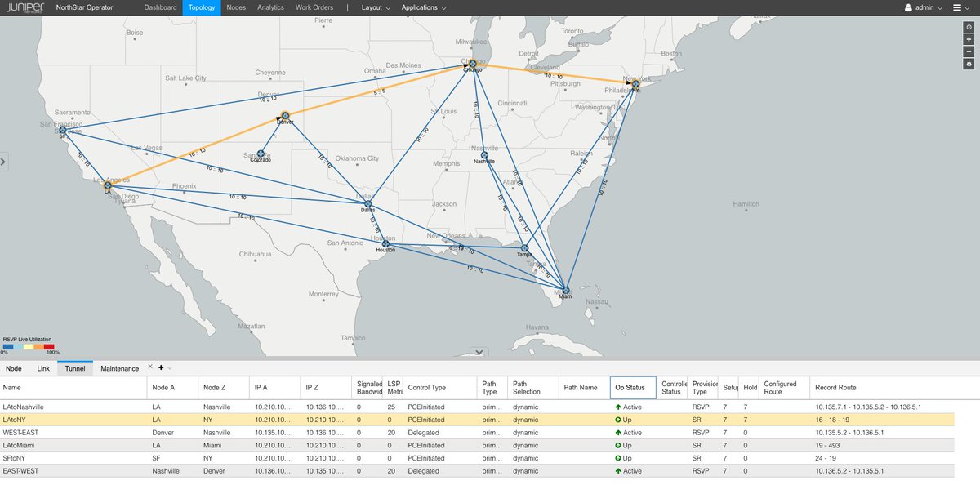Open map settings gear button
Viewport: 980px width, 485px height.
[x=969, y=64]
